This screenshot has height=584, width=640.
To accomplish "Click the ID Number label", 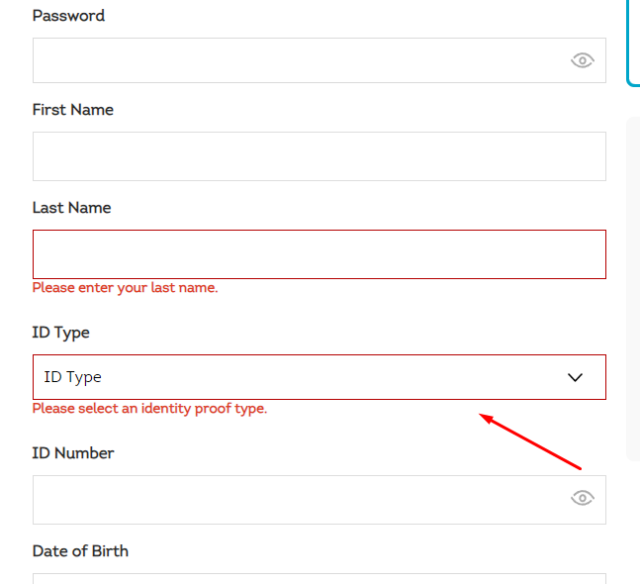I will (x=73, y=453).
